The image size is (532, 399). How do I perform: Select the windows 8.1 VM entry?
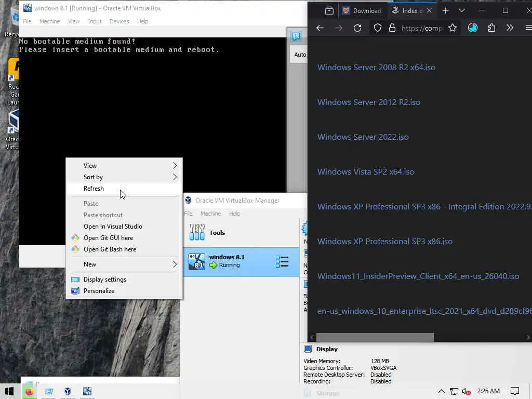click(x=241, y=262)
